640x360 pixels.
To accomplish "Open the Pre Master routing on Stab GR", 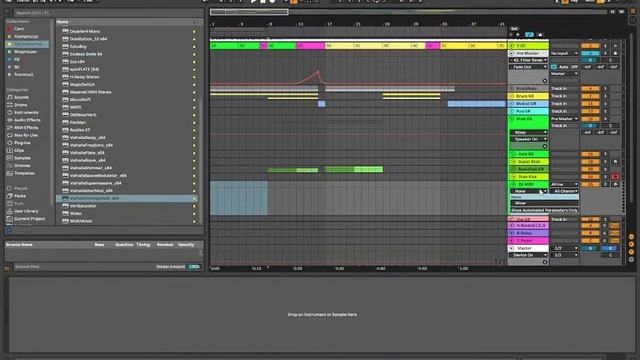I will click(564, 119).
